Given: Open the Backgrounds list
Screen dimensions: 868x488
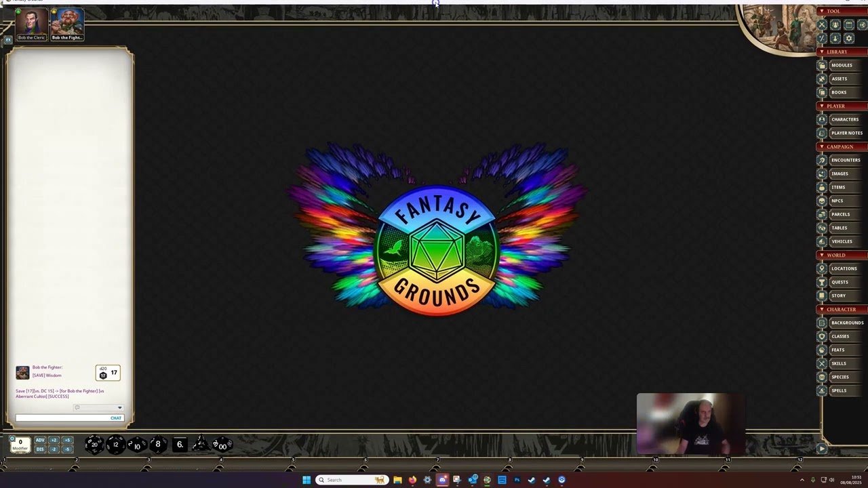Looking at the screenshot, I should pyautogui.click(x=848, y=323).
